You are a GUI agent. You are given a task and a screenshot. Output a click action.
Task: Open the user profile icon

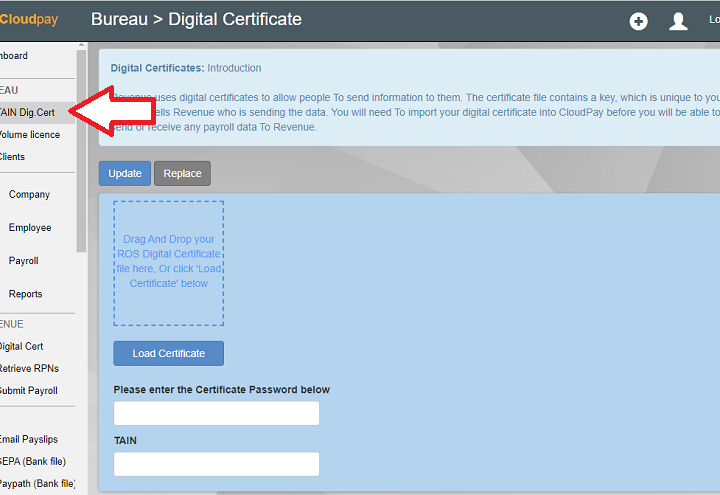[678, 21]
